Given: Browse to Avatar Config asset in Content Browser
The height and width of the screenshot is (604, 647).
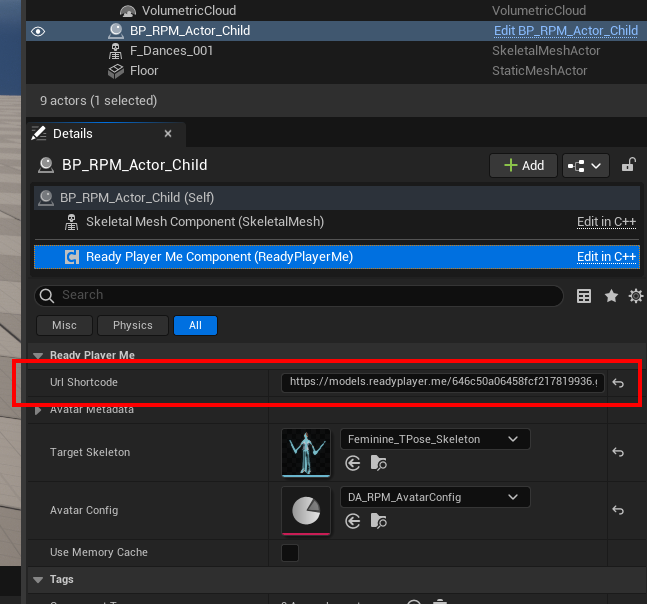Looking at the screenshot, I should [x=378, y=521].
